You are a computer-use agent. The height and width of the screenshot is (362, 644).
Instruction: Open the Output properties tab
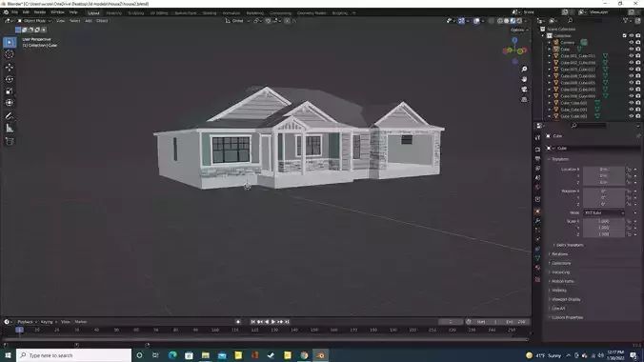coord(537,158)
